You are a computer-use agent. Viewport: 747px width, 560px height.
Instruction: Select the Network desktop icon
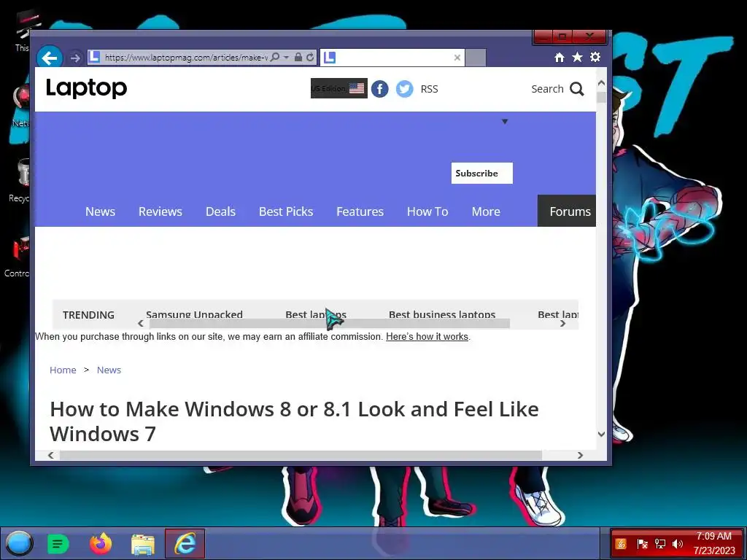20,106
